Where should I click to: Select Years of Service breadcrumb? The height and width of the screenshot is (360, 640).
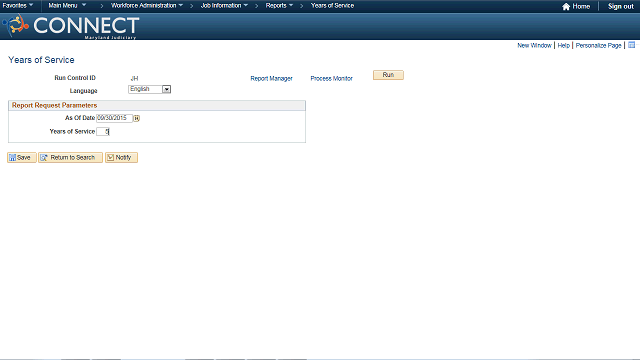332,6
